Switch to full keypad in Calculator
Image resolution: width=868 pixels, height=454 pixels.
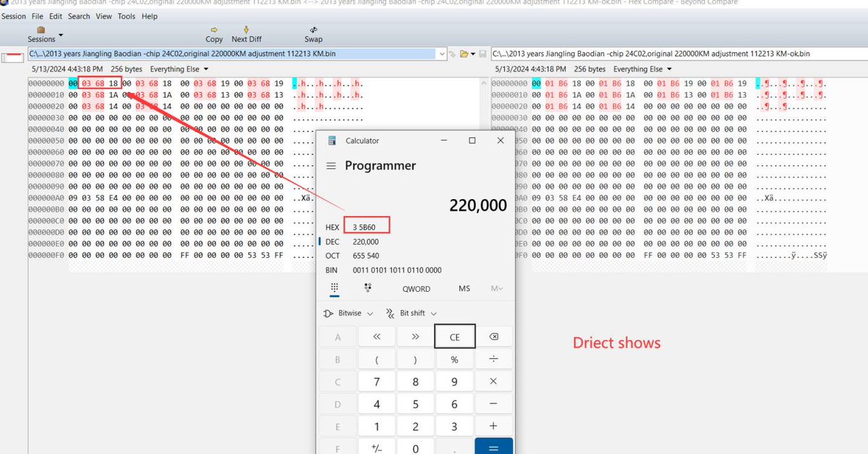pyautogui.click(x=335, y=288)
